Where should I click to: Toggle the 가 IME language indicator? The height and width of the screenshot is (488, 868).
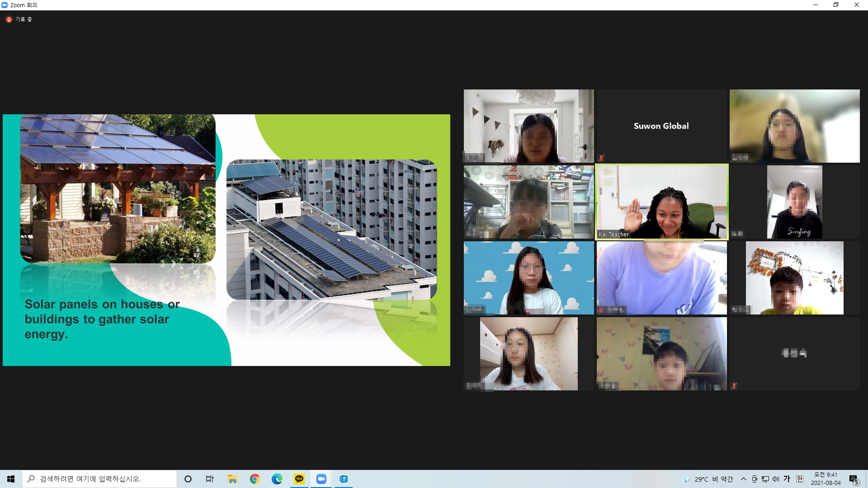tap(787, 479)
